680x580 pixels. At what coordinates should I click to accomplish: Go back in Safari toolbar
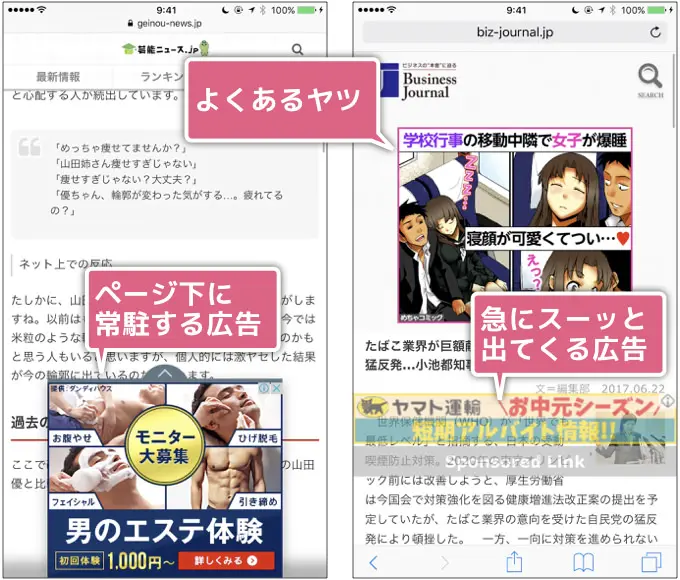click(373, 562)
